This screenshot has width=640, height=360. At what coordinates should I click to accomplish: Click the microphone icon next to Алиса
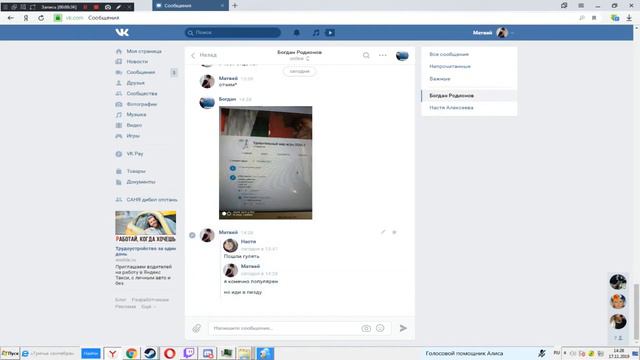542,353
